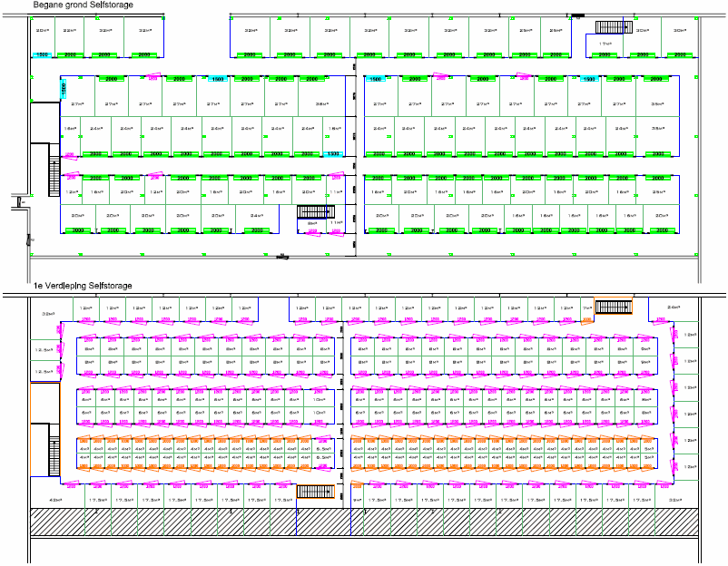Expand the 12.5m² units on the left edge
Viewport: 728px width, 566px height.
point(44,350)
